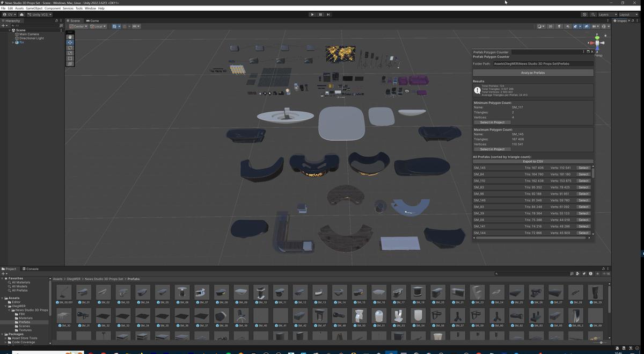Image resolution: width=644 pixels, height=354 pixels.
Task: Toggle hidden objects visibility in Scene
Action: coord(587,26)
